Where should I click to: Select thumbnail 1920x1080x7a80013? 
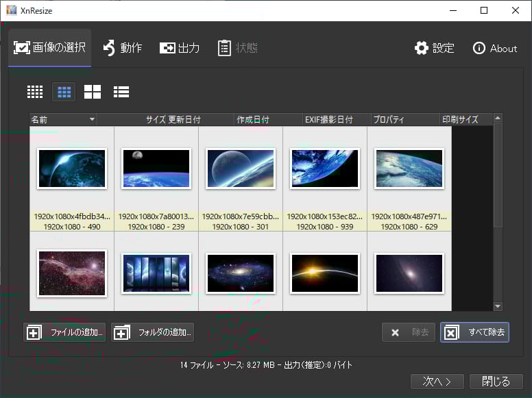[x=156, y=169]
